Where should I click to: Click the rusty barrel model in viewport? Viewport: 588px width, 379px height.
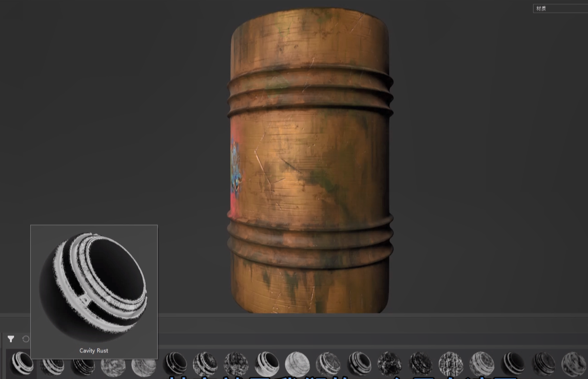coord(312,161)
